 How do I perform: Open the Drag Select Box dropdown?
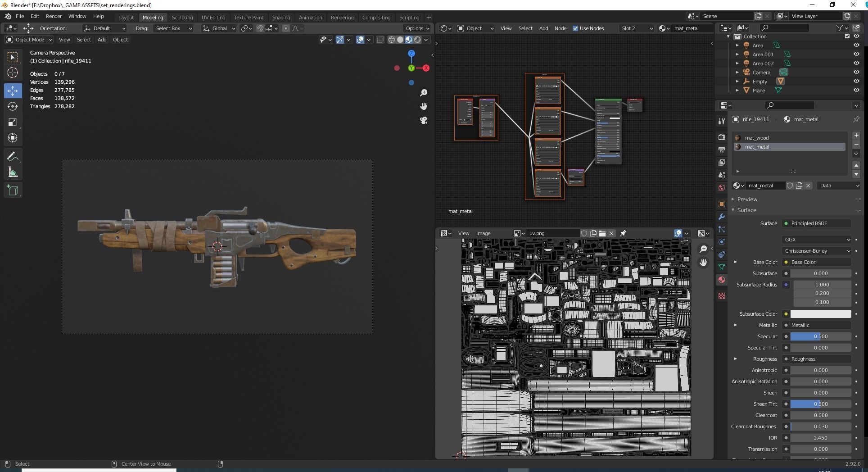173,28
